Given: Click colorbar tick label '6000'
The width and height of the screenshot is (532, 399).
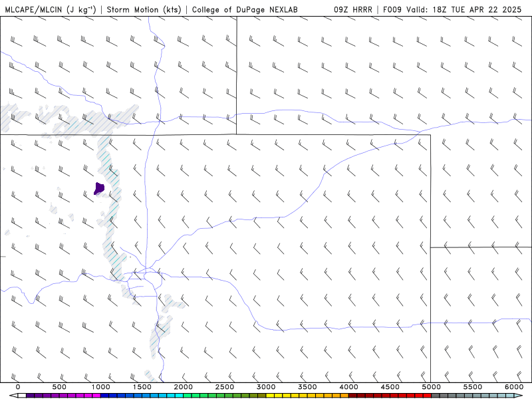Looking at the screenshot, I should coord(514,387).
